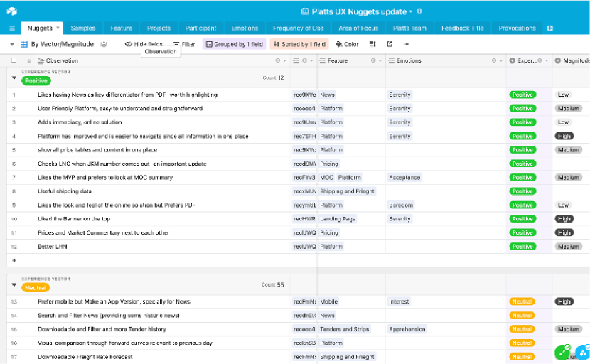Viewport: 590px width, 364px height.
Task: Click the row height icon in toolbar
Action: click(x=372, y=44)
